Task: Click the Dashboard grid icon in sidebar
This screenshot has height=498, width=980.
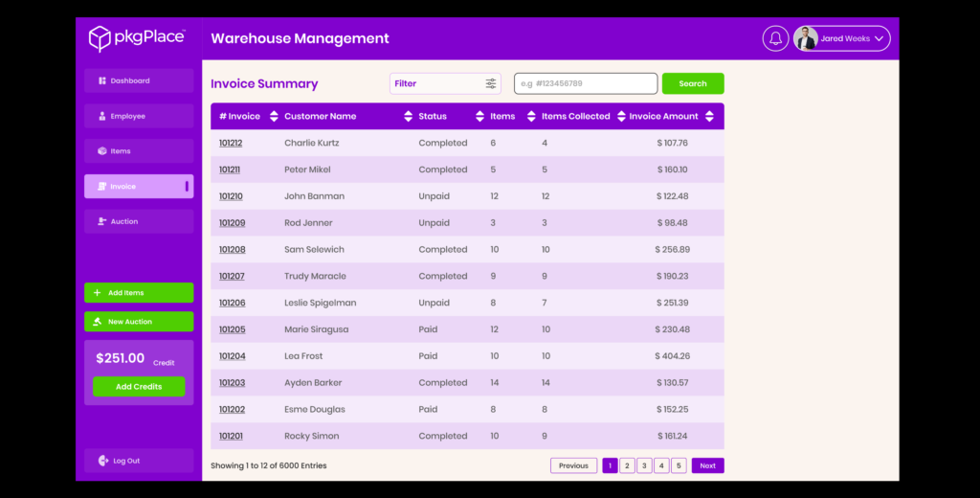Action: click(102, 81)
